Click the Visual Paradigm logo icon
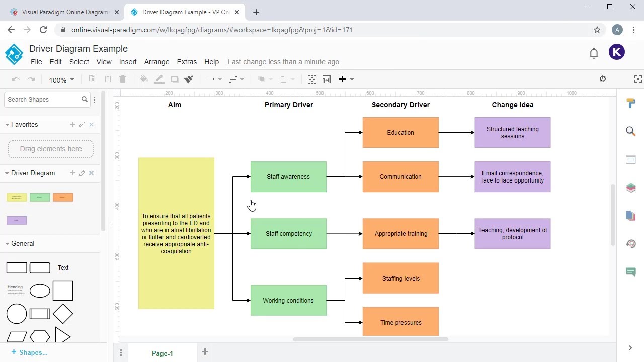This screenshot has width=644, height=362. 14,54
